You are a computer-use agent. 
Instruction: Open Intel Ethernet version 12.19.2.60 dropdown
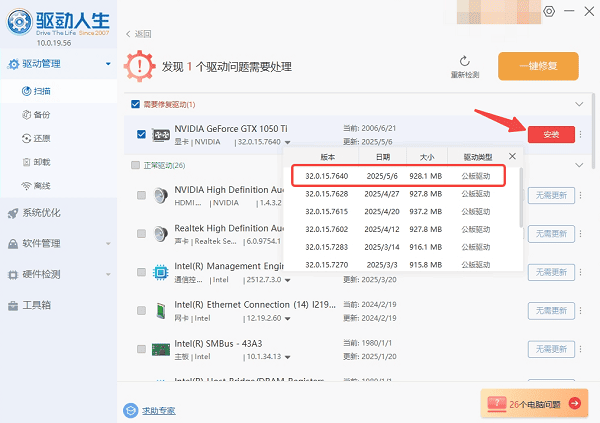pos(287,318)
